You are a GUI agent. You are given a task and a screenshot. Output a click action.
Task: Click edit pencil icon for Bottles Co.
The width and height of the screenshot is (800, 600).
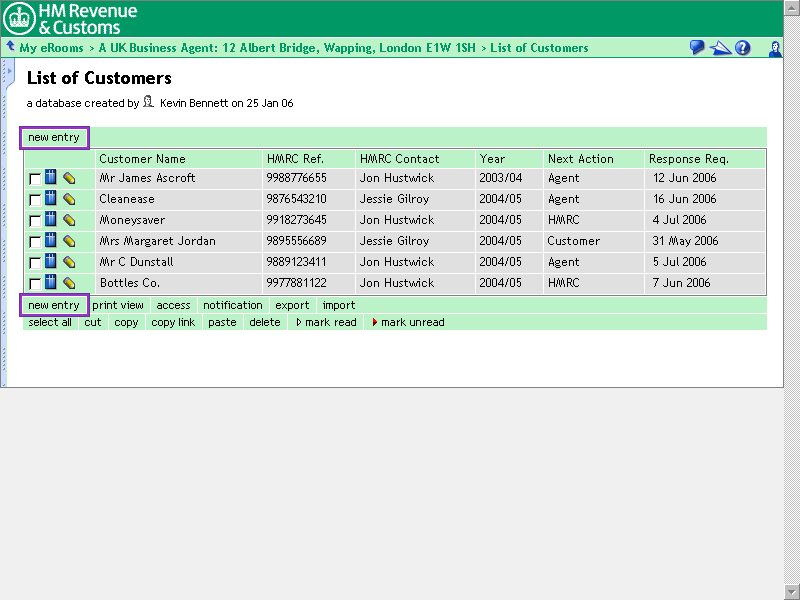[69, 283]
